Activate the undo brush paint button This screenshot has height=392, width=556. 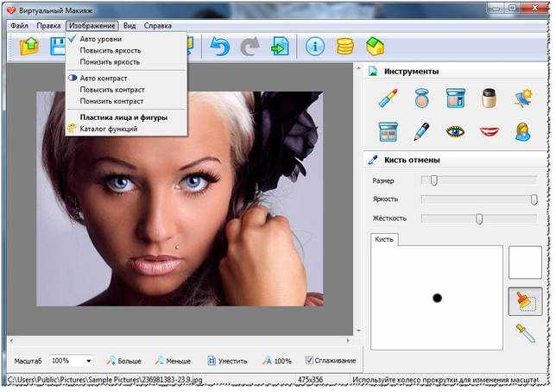pyautogui.click(x=525, y=301)
